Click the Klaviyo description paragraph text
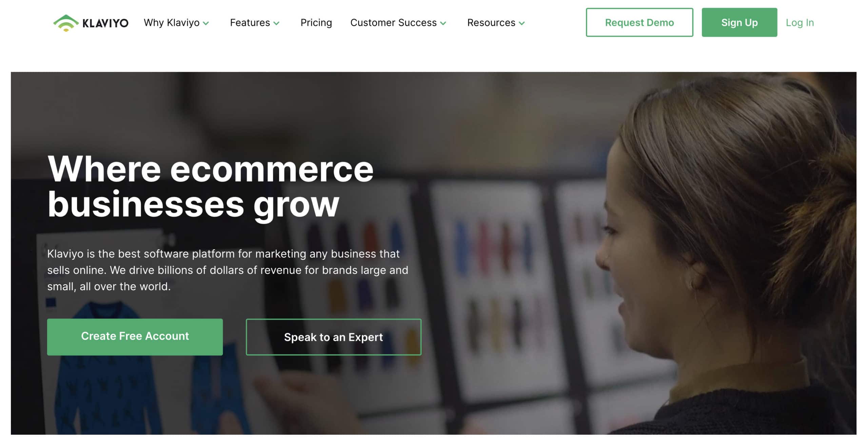The height and width of the screenshot is (445, 868). point(228,270)
